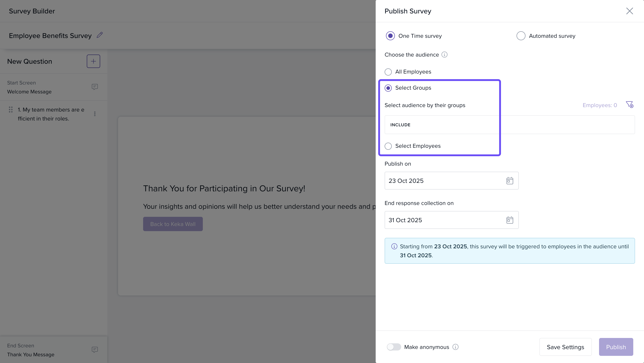Screen dimensions: 644x363
Task: Close the Publish Survey panel
Action: (x=629, y=11)
